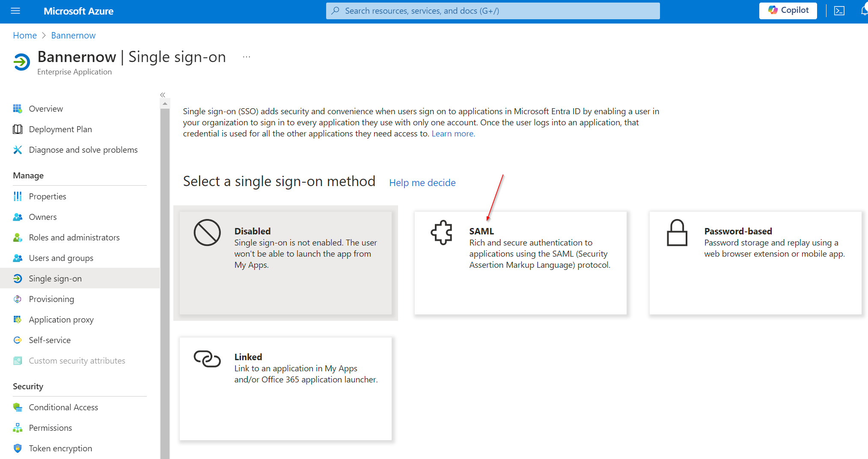
Task: Click the Learn more link
Action: pyautogui.click(x=453, y=133)
